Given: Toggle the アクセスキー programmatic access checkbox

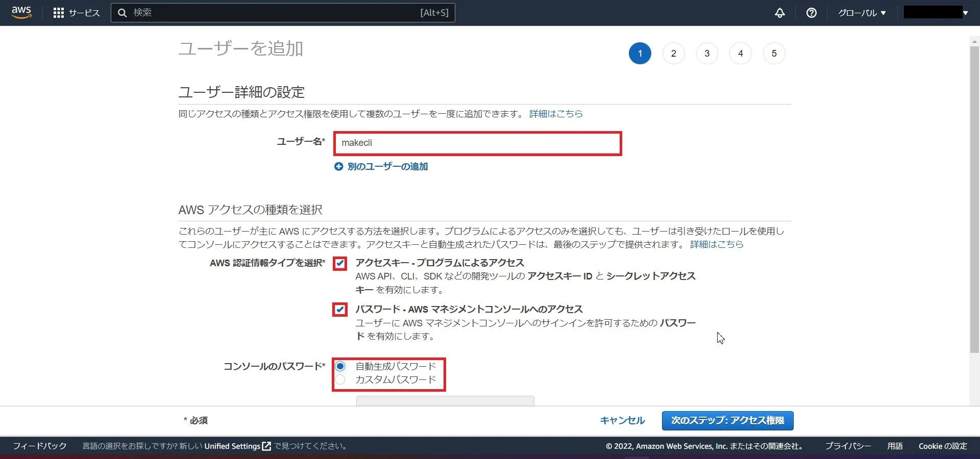Looking at the screenshot, I should click(340, 263).
